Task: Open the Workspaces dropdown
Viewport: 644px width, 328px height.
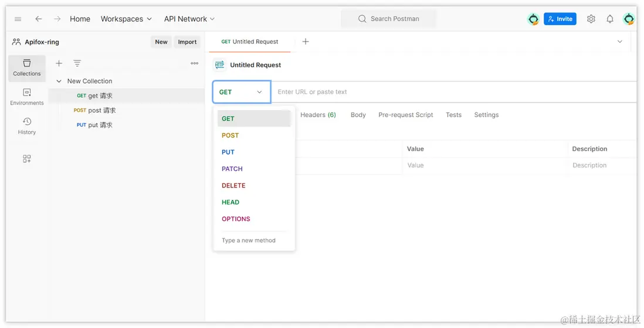Action: [x=126, y=19]
